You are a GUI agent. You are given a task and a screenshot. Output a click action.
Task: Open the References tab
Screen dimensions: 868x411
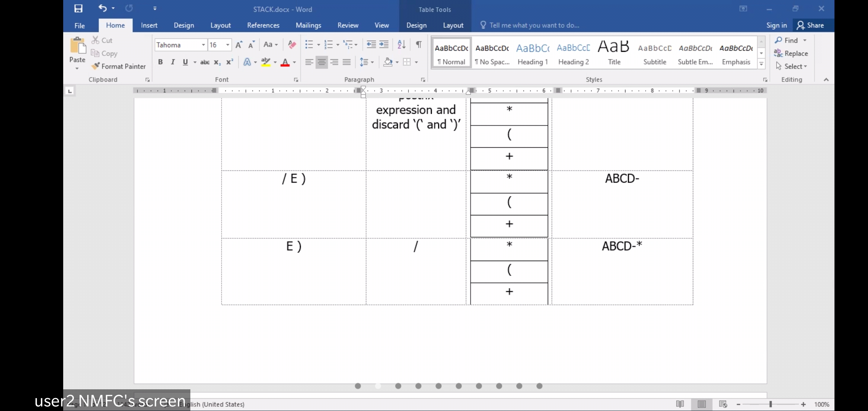(263, 25)
